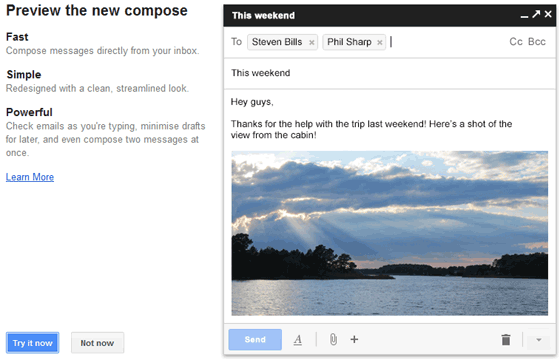Open the Learn More link
Viewport: 560px width, 360px height.
pos(30,177)
